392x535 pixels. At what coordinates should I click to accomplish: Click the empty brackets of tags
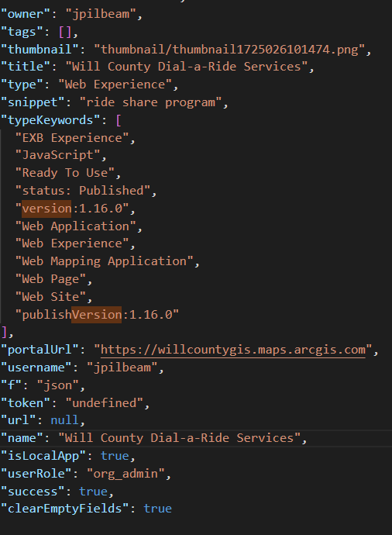click(65, 32)
